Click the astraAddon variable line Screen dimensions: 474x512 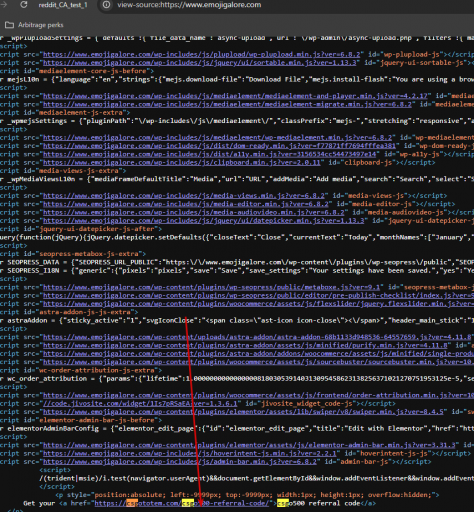click(x=237, y=321)
